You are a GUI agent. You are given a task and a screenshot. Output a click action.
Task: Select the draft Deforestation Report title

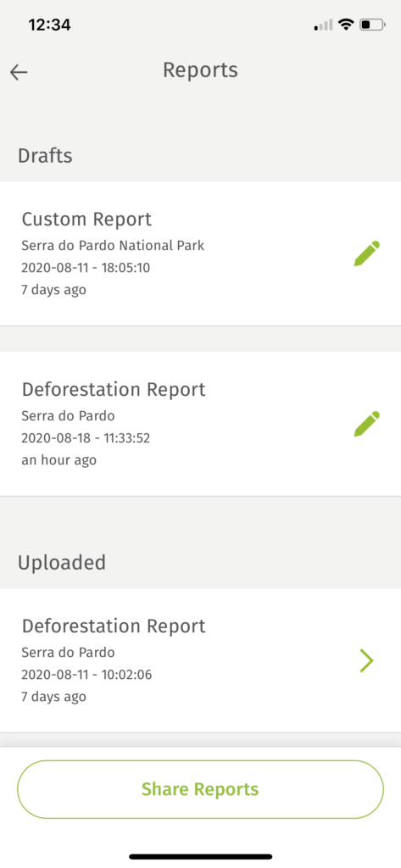[114, 389]
